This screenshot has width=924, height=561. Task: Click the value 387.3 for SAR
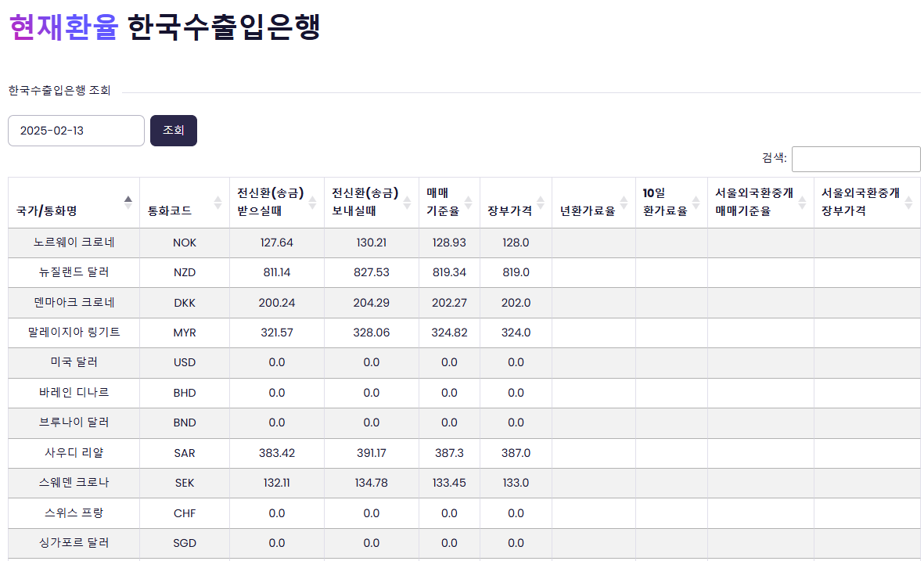tap(449, 453)
